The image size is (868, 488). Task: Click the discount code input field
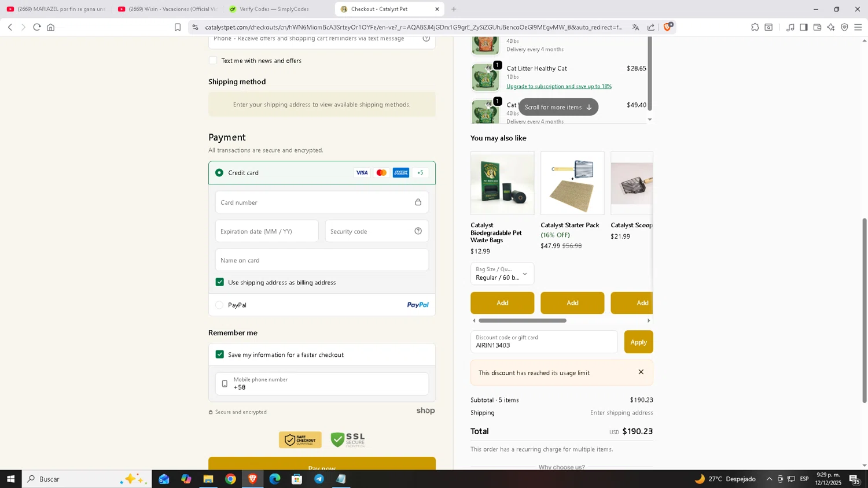click(544, 342)
